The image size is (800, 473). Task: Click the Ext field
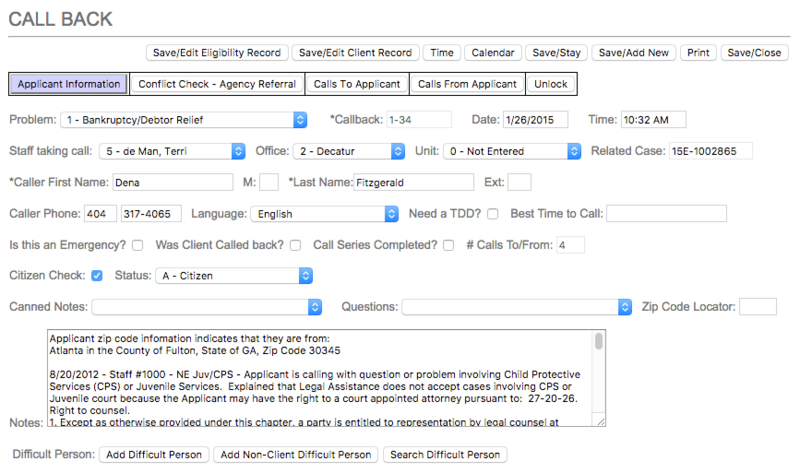519,182
